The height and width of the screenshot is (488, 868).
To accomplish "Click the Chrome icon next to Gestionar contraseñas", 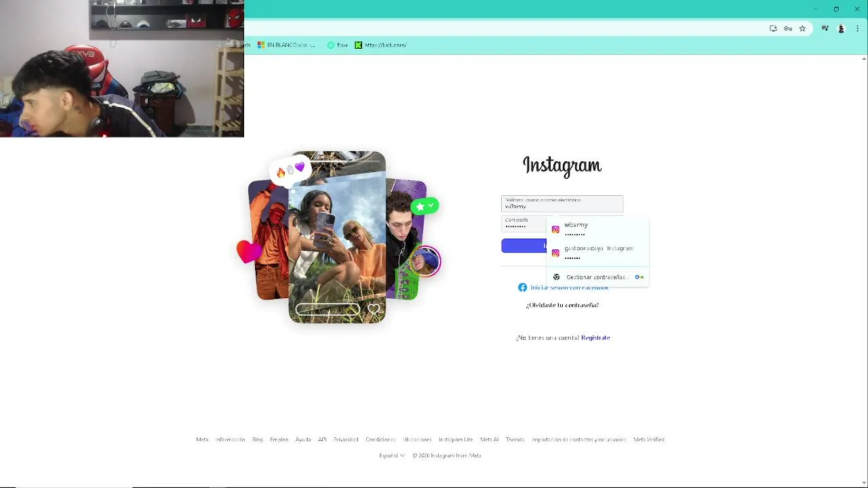I will point(556,277).
